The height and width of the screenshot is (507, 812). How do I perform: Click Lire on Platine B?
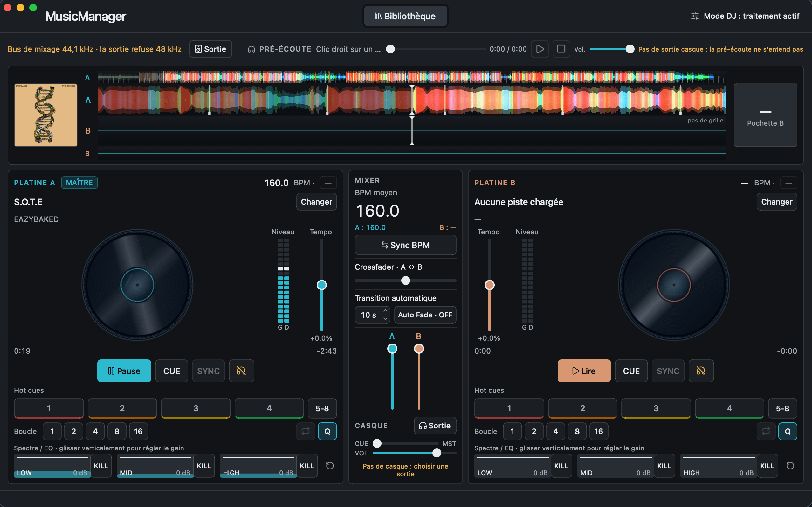[x=584, y=371]
